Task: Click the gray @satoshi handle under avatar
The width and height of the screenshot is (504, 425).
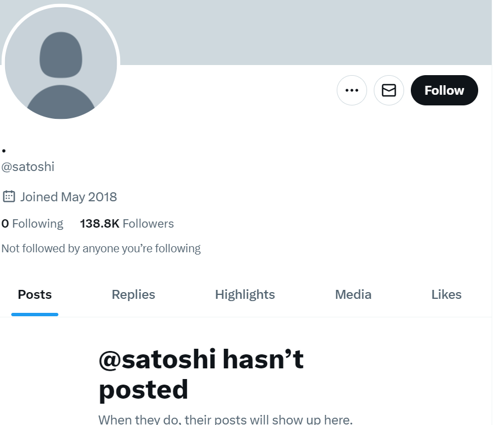Action: [x=28, y=167]
